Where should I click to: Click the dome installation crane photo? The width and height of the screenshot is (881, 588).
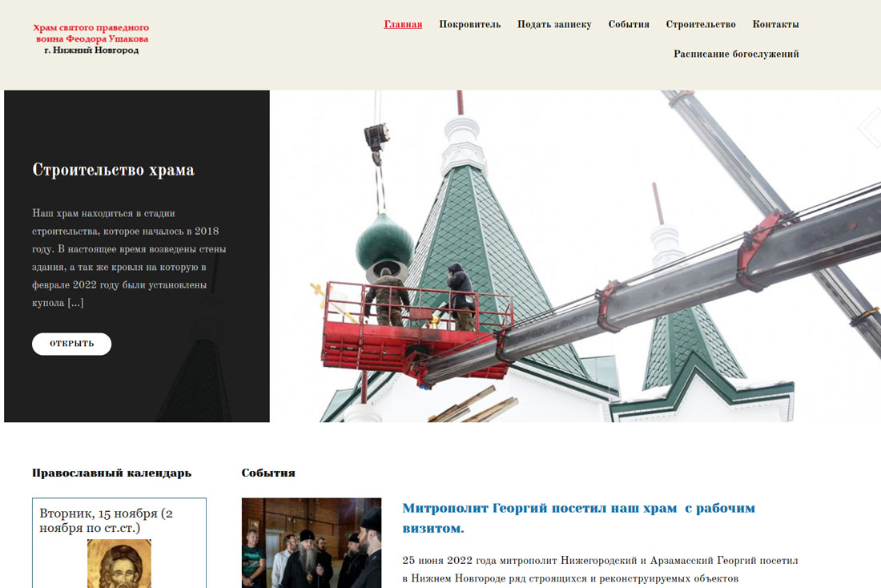click(x=575, y=256)
